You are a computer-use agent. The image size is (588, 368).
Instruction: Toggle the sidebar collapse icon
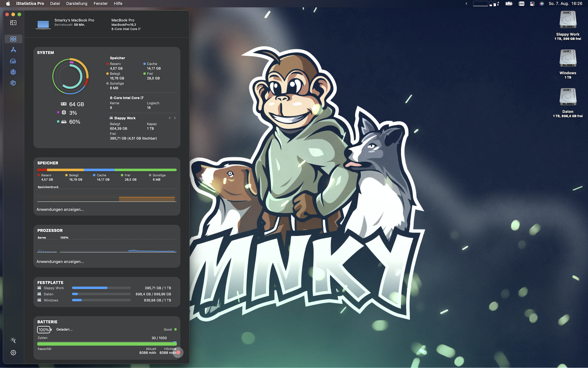[x=13, y=23]
